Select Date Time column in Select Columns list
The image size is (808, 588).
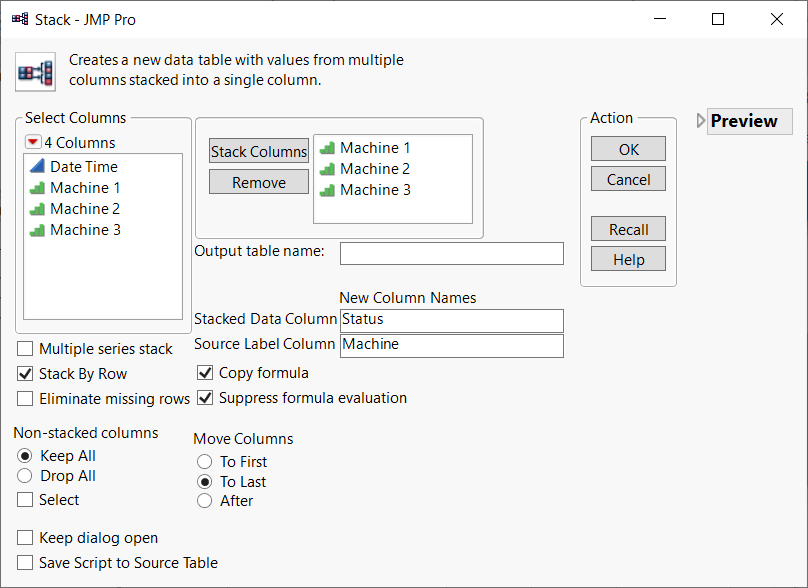pos(84,167)
